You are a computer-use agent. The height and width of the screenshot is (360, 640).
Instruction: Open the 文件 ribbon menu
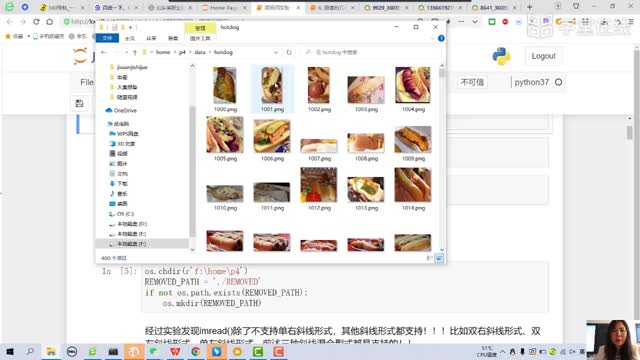tap(107, 38)
